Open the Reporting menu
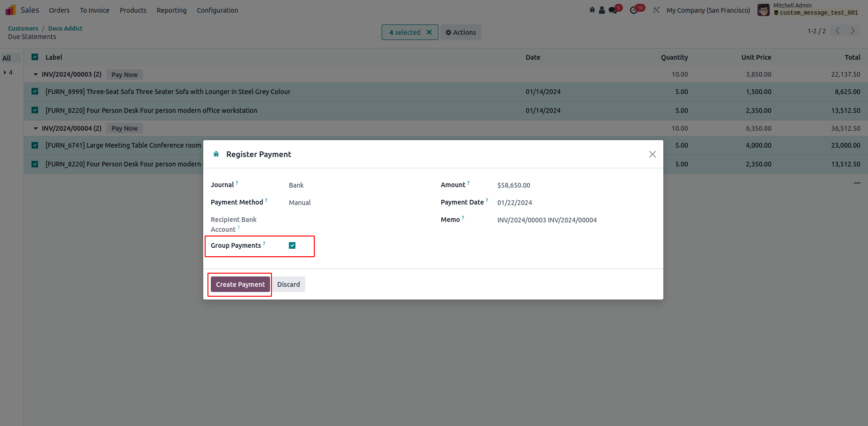868x426 pixels. [171, 10]
